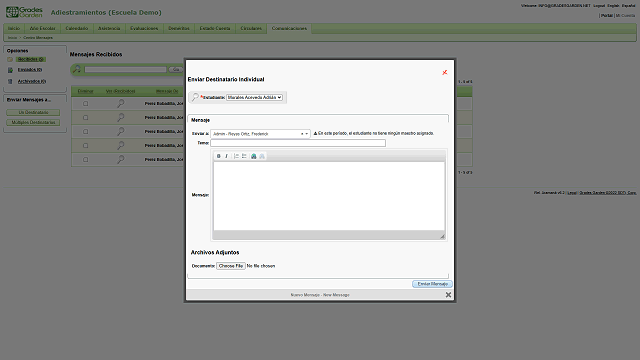Image resolution: width=640 pixels, height=360 pixels.
Task: Click the unlink icon in the editor toolbar
Action: click(x=262, y=156)
